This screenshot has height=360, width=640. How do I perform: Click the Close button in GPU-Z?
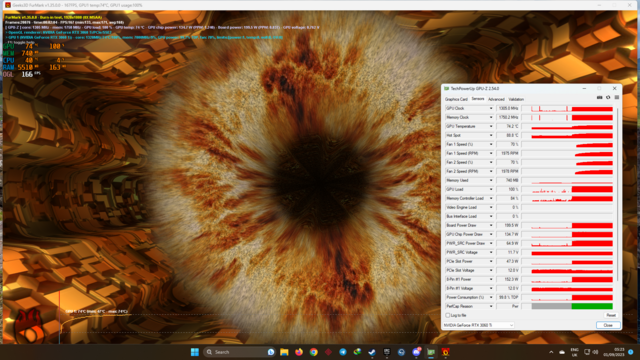[608, 325]
